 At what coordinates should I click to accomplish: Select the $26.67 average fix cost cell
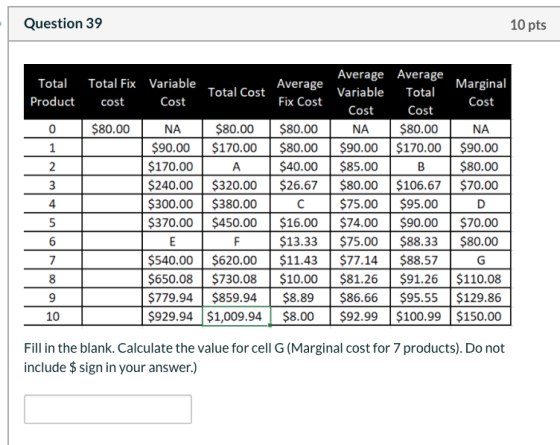pyautogui.click(x=301, y=185)
